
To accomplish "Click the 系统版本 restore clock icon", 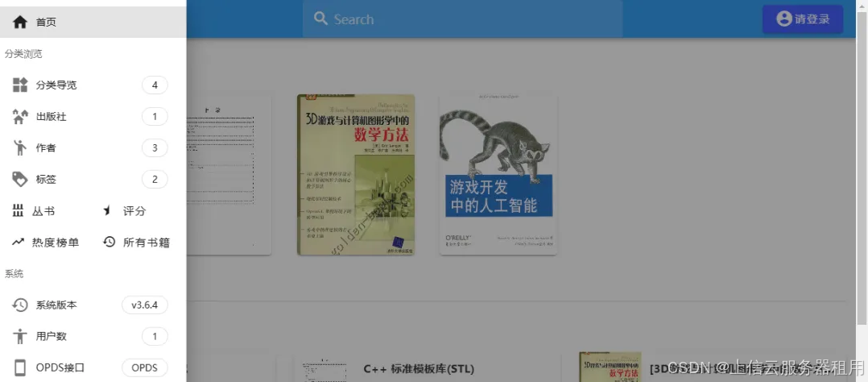I will point(20,305).
